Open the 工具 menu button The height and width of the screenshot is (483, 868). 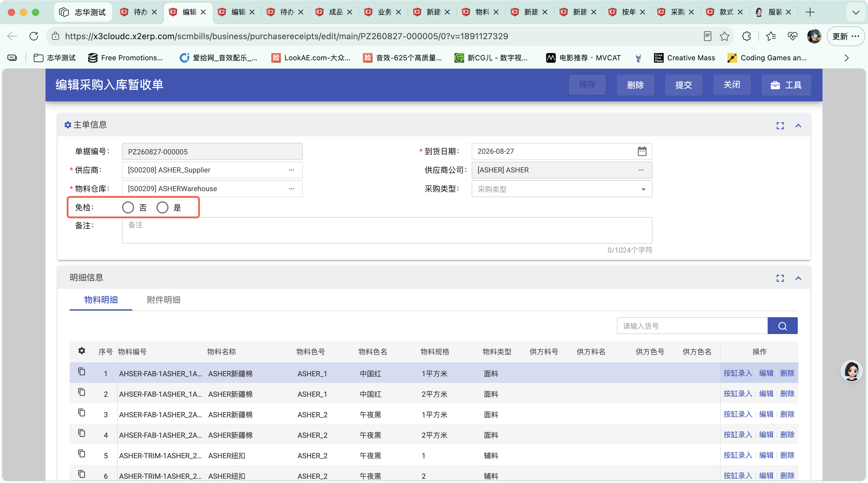[x=786, y=85]
